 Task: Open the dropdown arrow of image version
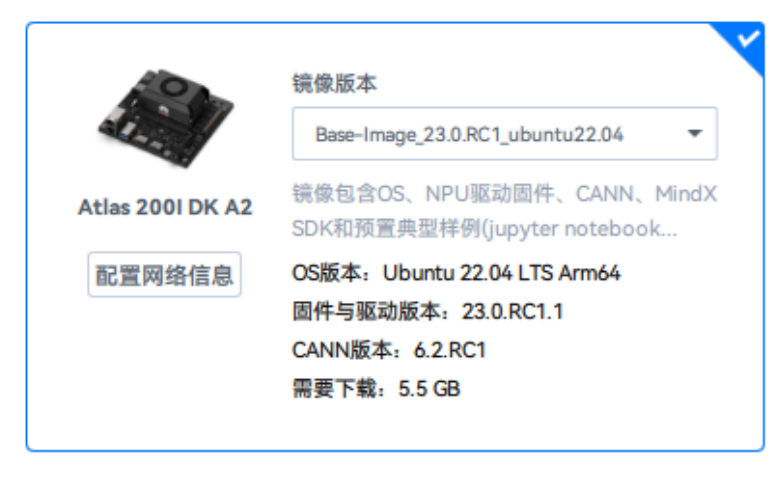(694, 134)
